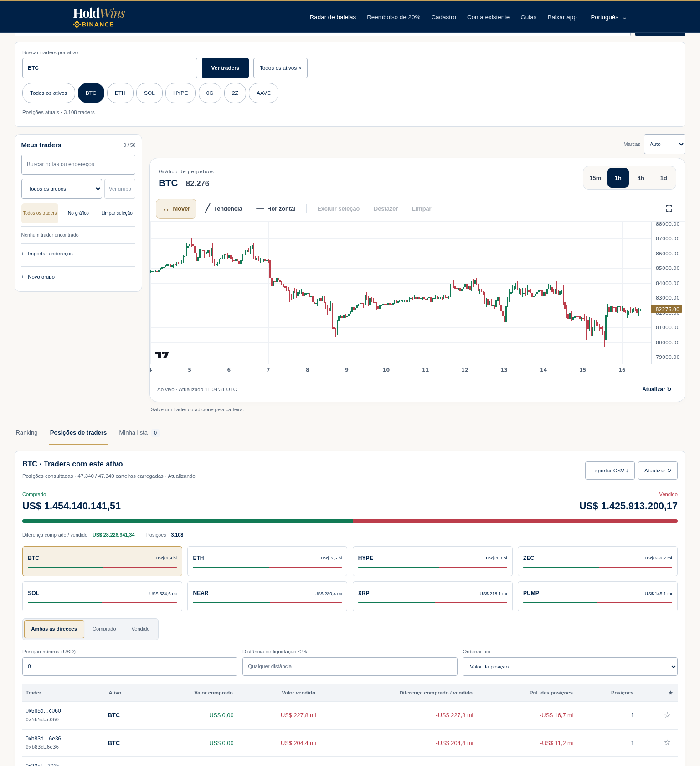This screenshot has width=700, height=766.
Task: Open 'Todos os grupos' group selector
Action: pos(62,189)
